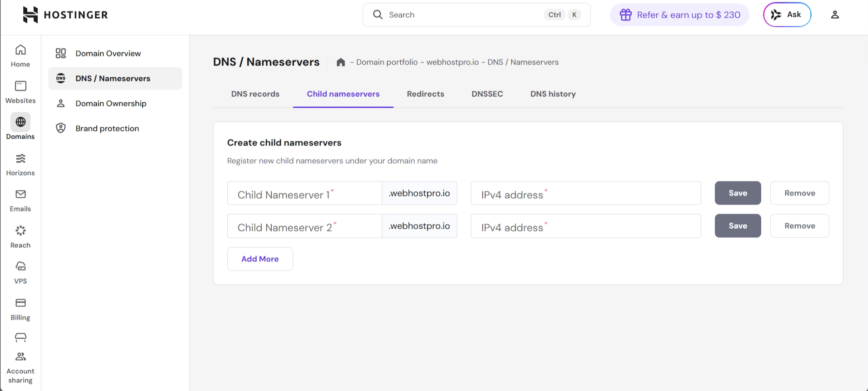Image resolution: width=868 pixels, height=391 pixels.
Task: Click the Hostinger logo
Action: tap(65, 15)
